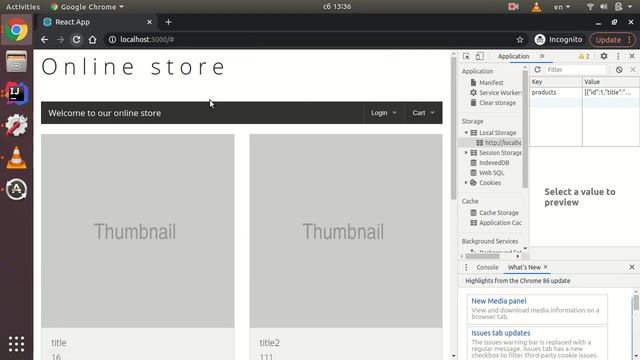Bookmark this page with the star icon

pyautogui.click(x=520, y=40)
